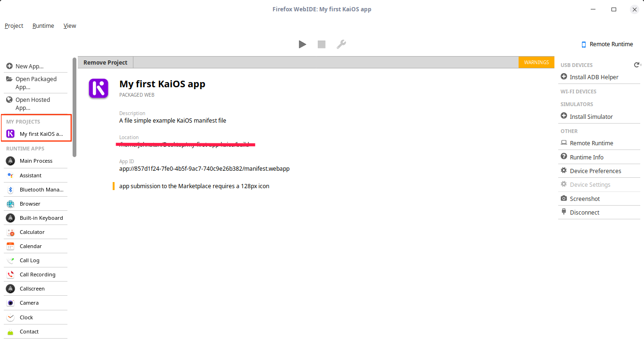Click the Install ADB Helper plus icon
The width and height of the screenshot is (644, 341).
tap(564, 76)
